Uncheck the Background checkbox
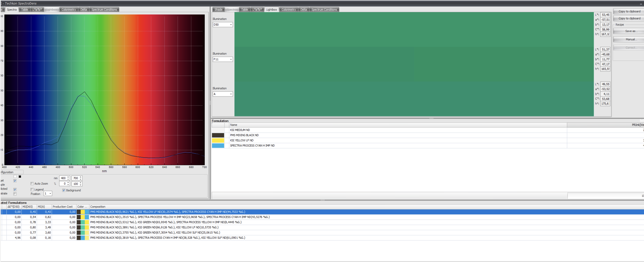 tap(64, 190)
